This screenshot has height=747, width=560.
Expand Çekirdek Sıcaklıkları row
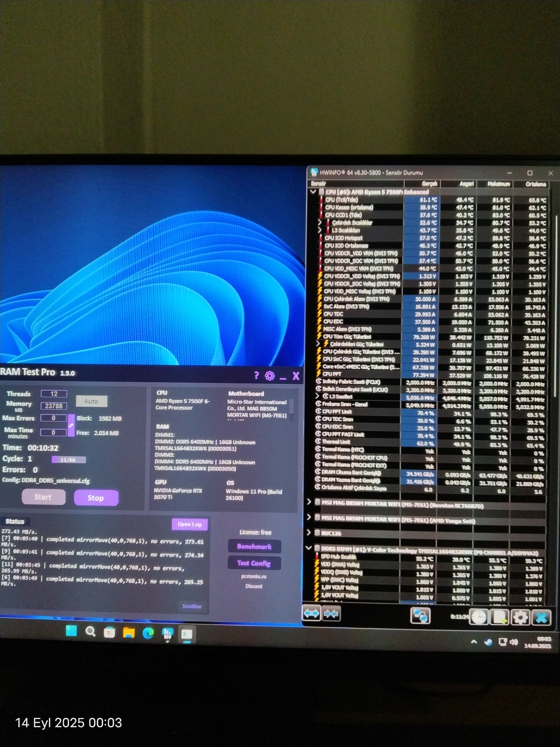(320, 222)
